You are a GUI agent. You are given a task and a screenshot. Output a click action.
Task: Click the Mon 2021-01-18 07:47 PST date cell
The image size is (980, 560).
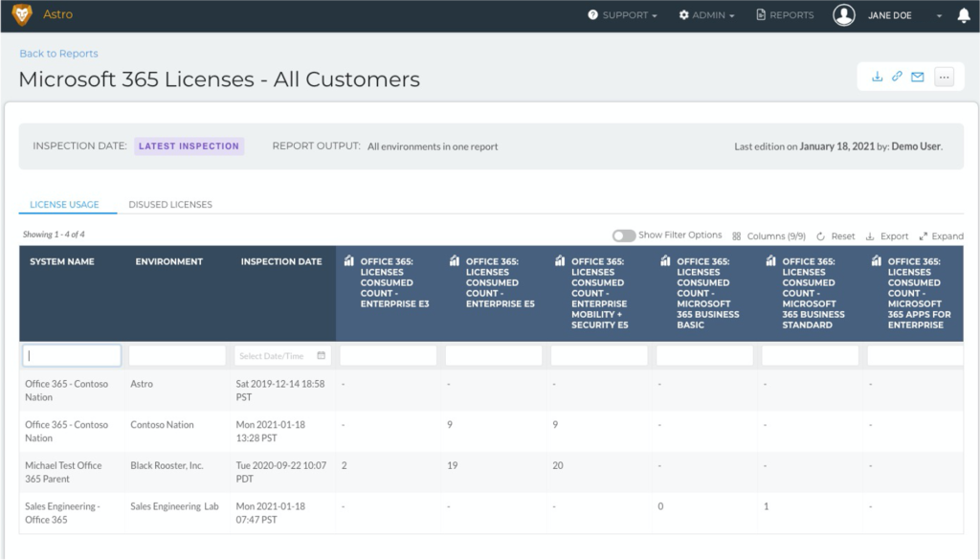270,512
